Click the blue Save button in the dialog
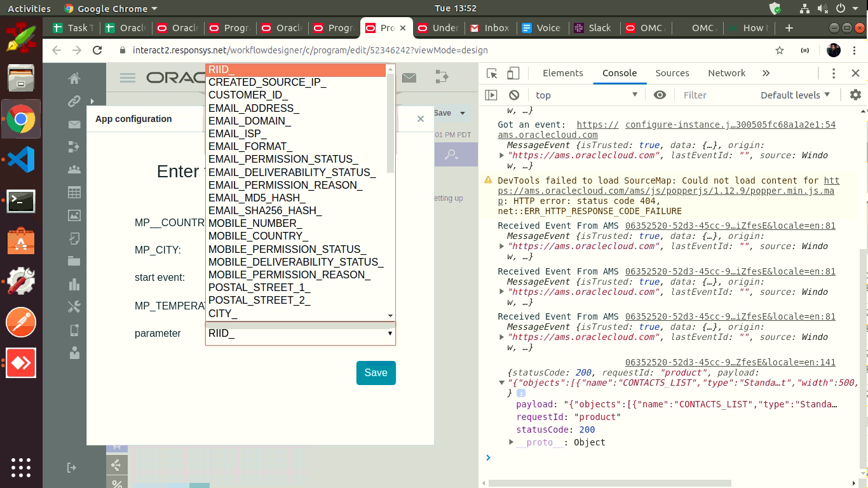The height and width of the screenshot is (488, 868). (x=376, y=373)
